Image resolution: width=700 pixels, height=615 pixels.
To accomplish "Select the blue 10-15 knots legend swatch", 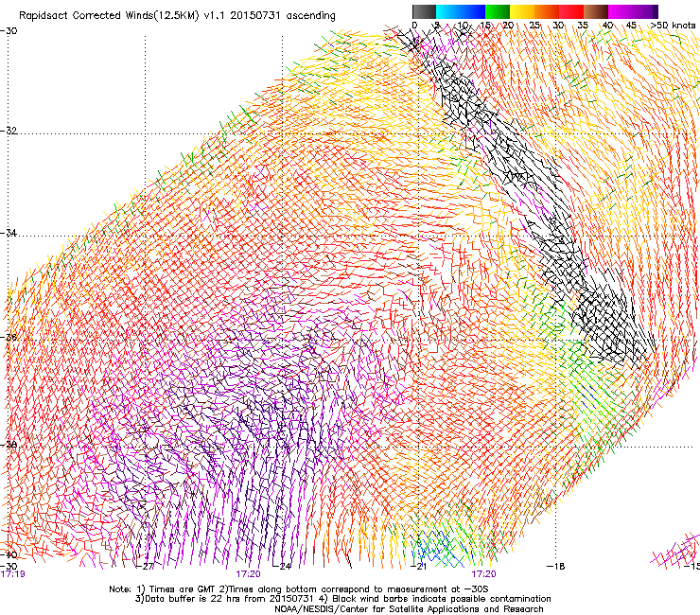I will point(473,11).
